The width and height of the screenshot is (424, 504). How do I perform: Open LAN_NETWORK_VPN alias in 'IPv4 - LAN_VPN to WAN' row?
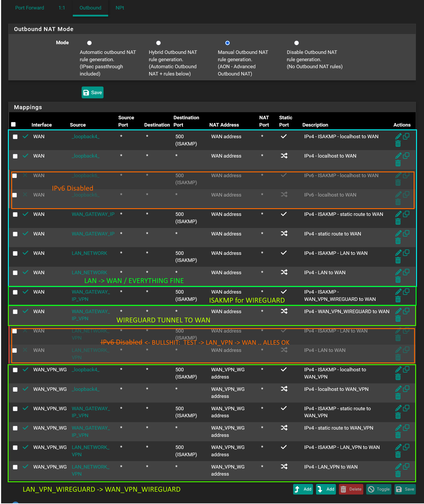coord(91,470)
